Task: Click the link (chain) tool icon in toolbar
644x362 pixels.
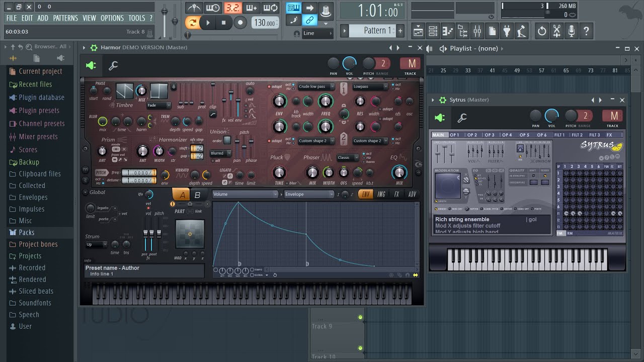Action: point(309,21)
